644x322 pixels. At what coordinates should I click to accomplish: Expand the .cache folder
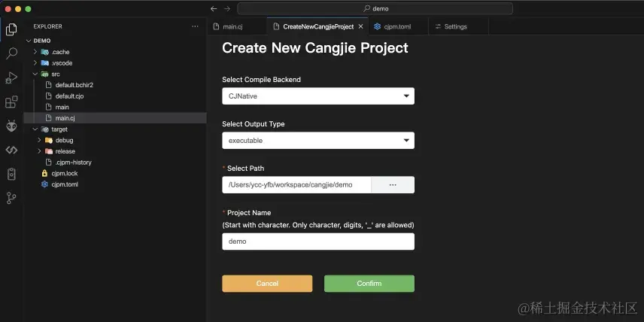[x=35, y=52]
